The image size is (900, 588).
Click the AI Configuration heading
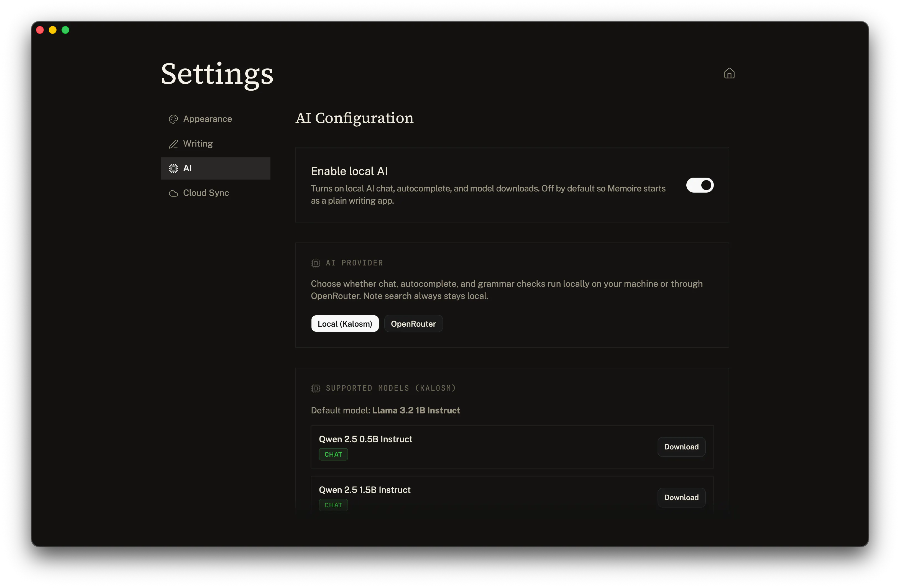pyautogui.click(x=354, y=118)
